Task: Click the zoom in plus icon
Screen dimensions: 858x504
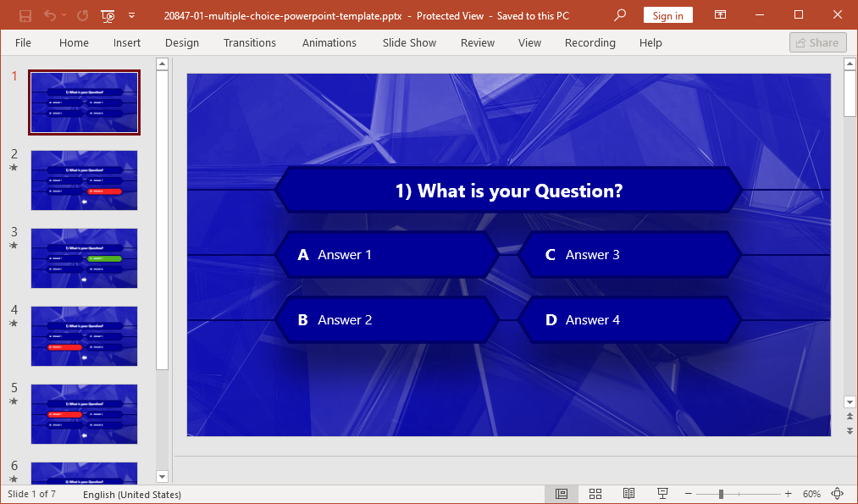Action: [x=788, y=494]
